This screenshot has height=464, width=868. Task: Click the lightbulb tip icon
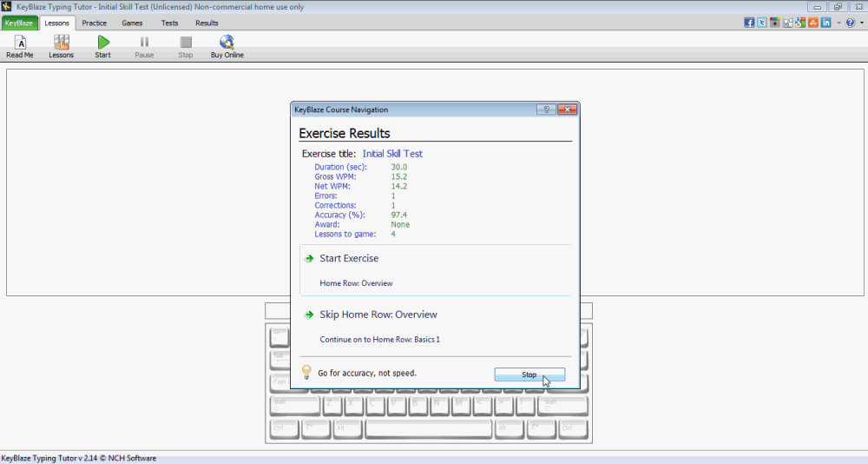(306, 372)
